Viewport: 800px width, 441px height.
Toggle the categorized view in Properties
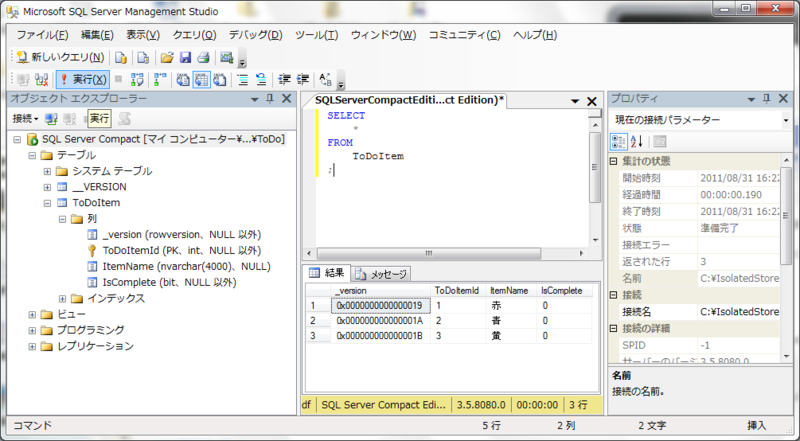coord(618,141)
